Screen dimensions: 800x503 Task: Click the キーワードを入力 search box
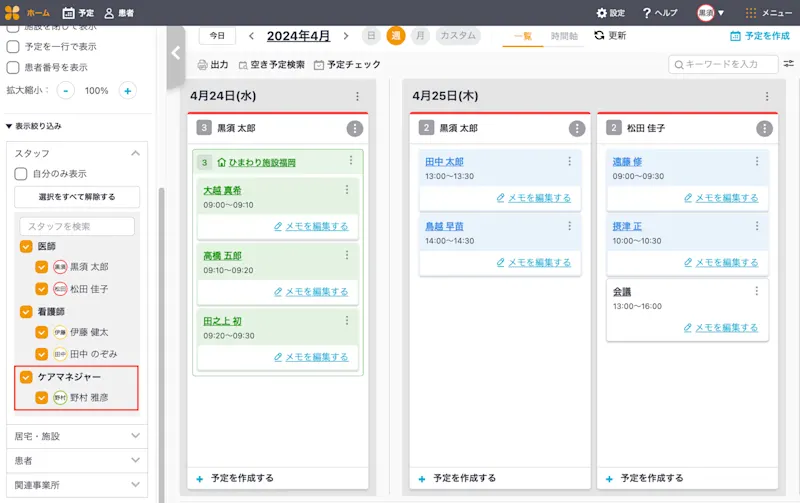tap(723, 64)
